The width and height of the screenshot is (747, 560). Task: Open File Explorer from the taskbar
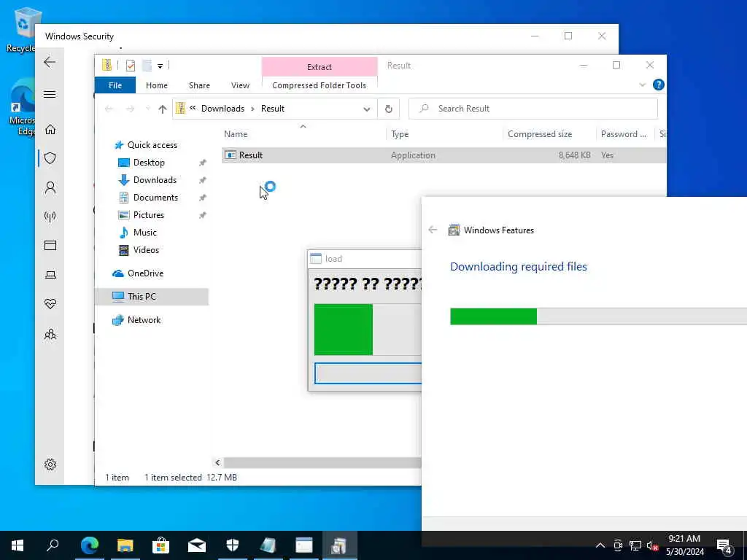(125, 545)
